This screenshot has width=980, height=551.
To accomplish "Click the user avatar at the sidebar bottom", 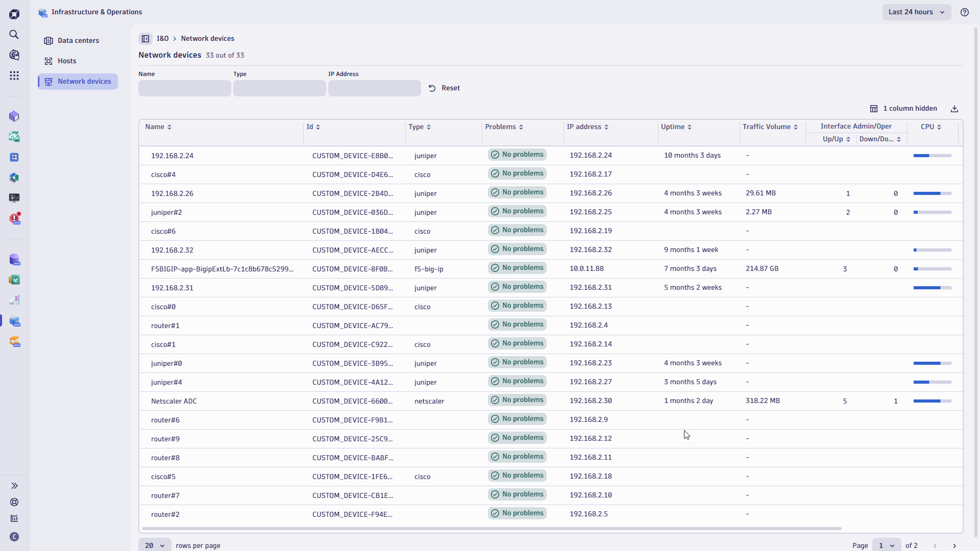I will click(14, 537).
